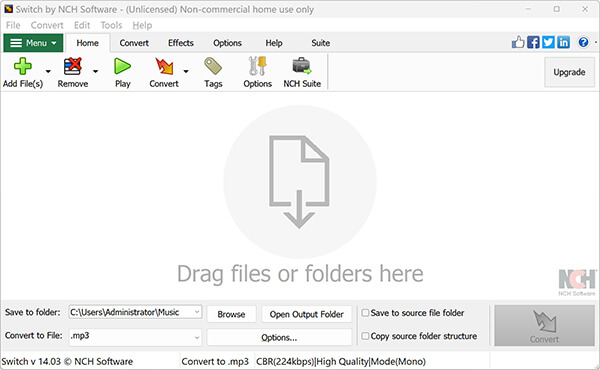This screenshot has height=370, width=600.
Task: Share on LinkedIn icon
Action: click(563, 42)
